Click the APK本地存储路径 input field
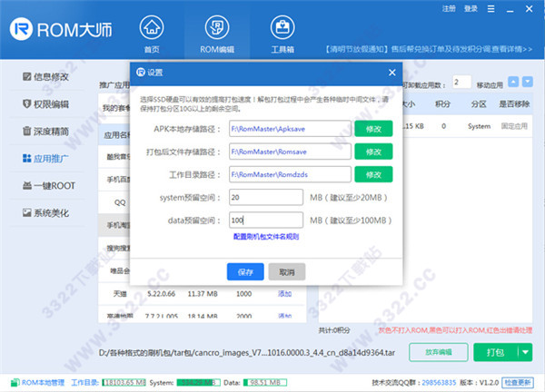Viewport: 545px width, 392px height. [290, 129]
